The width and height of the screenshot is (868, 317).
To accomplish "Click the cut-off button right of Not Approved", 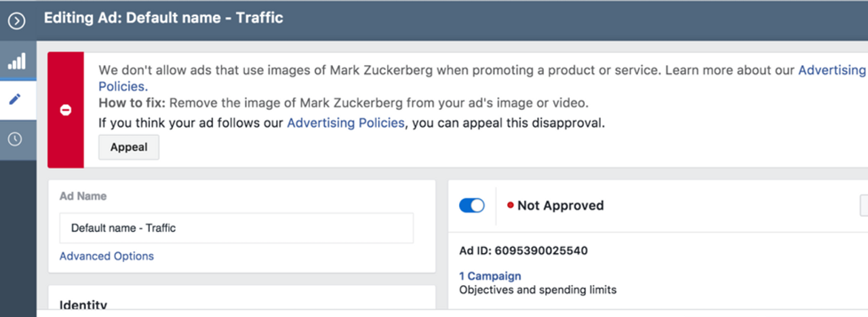I will [863, 206].
